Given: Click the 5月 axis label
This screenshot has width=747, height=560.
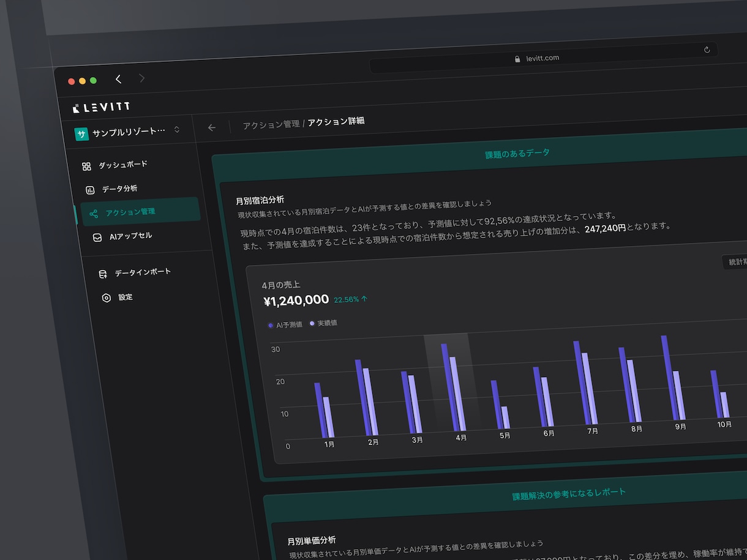Looking at the screenshot, I should [x=505, y=435].
